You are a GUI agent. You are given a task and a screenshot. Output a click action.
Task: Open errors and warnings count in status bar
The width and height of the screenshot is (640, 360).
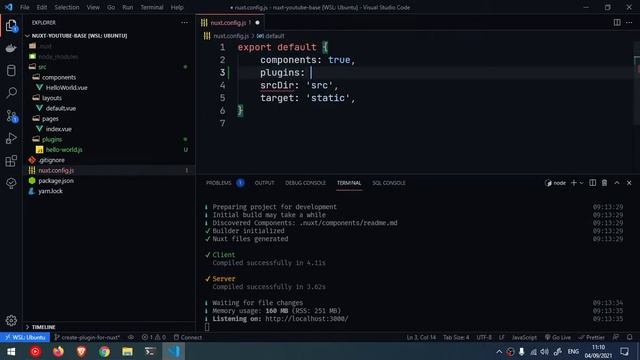153,337
